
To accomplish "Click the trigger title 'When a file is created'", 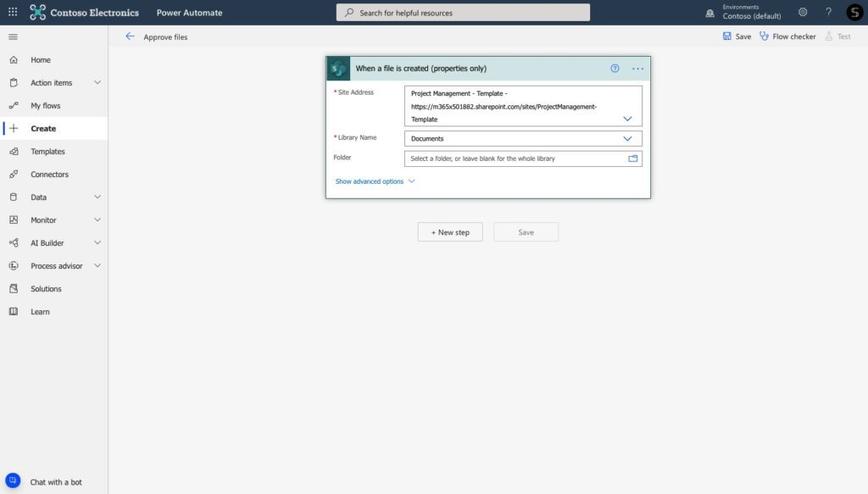I will click(x=420, y=69).
